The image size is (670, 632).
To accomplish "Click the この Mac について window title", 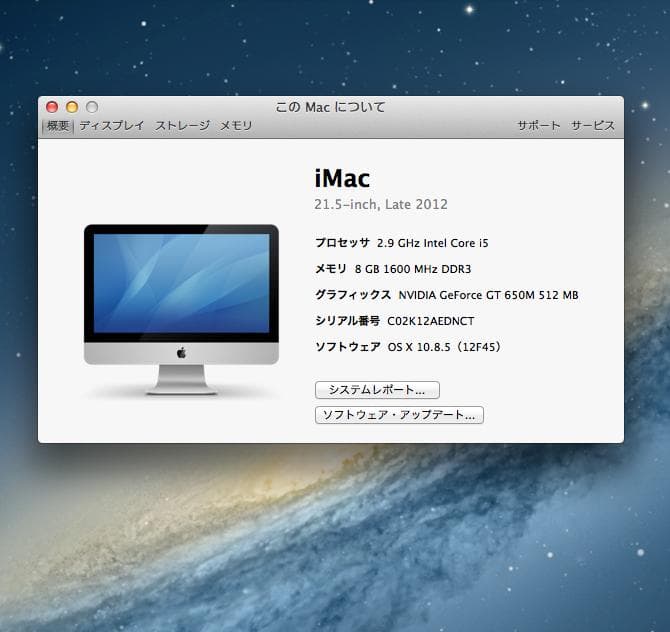I will tap(330, 107).
